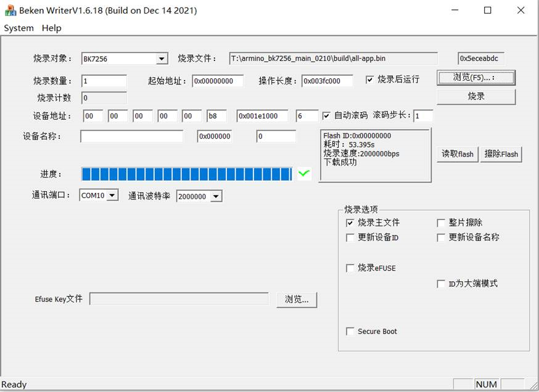The height and width of the screenshot is (392, 539).
Task: Click the 读取flash button
Action: [456, 154]
